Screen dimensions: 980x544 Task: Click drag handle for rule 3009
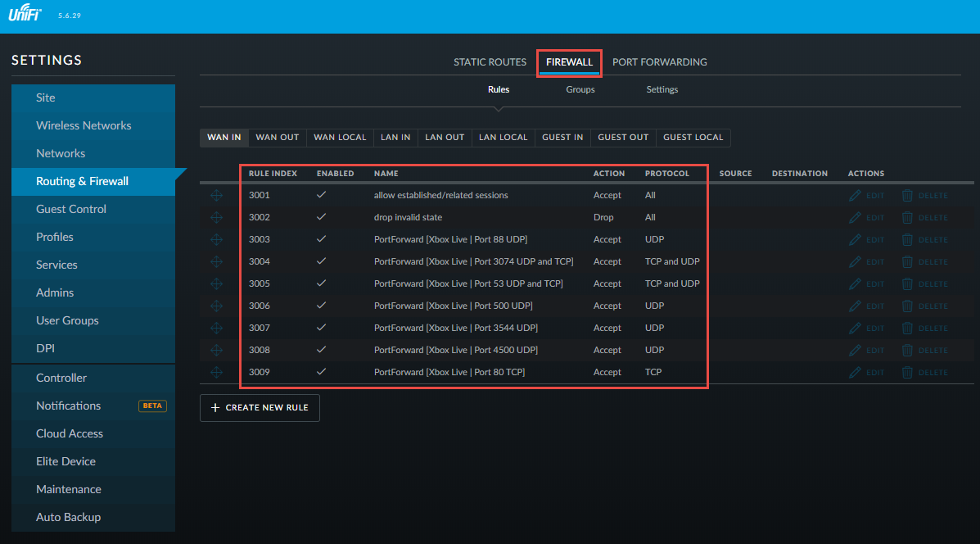[216, 373]
